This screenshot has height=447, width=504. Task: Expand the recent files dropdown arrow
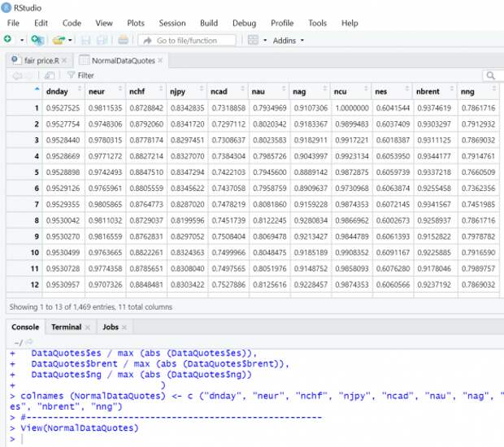pyautogui.click(x=70, y=41)
